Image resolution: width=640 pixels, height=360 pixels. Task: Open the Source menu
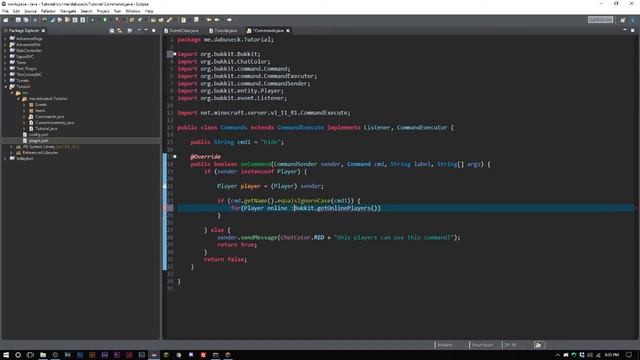(x=30, y=11)
